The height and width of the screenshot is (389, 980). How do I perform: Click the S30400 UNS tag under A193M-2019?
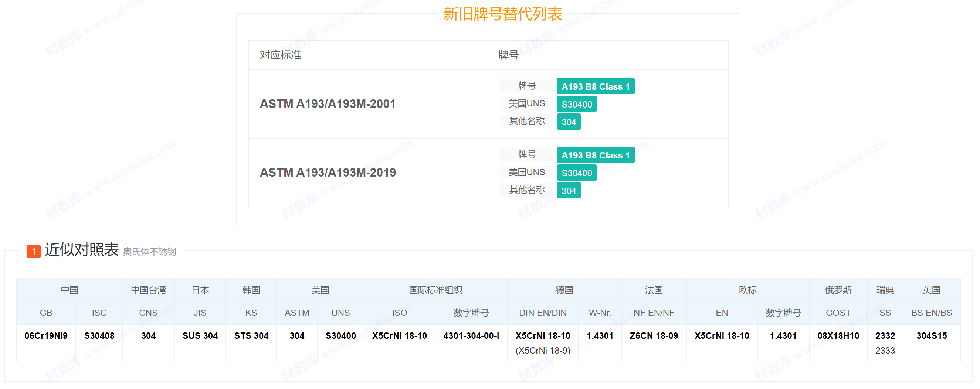[x=576, y=173]
